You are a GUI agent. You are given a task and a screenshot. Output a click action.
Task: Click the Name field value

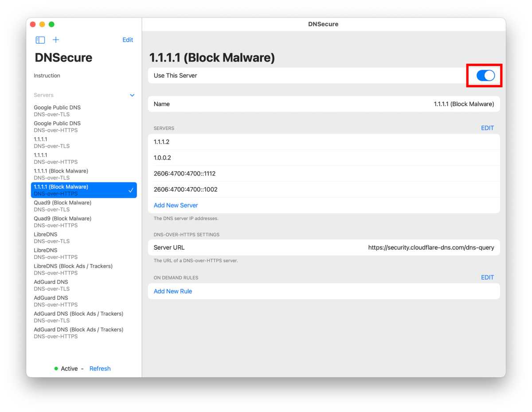point(463,104)
